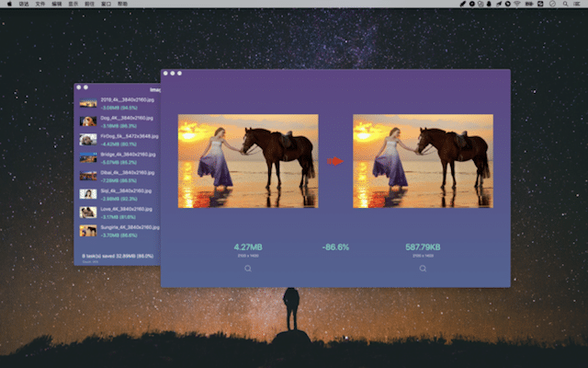The image size is (588, 368).
Task: Click the magnifier under the 4.27MB original
Action: pos(247,269)
